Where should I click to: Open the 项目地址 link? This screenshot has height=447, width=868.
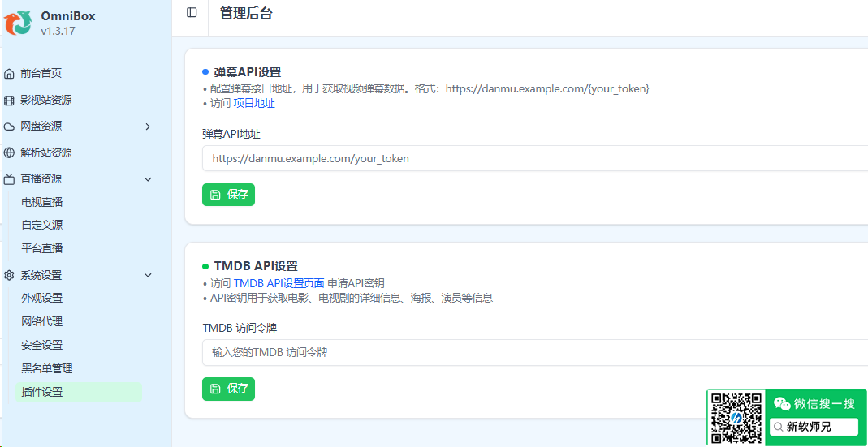[x=254, y=103]
